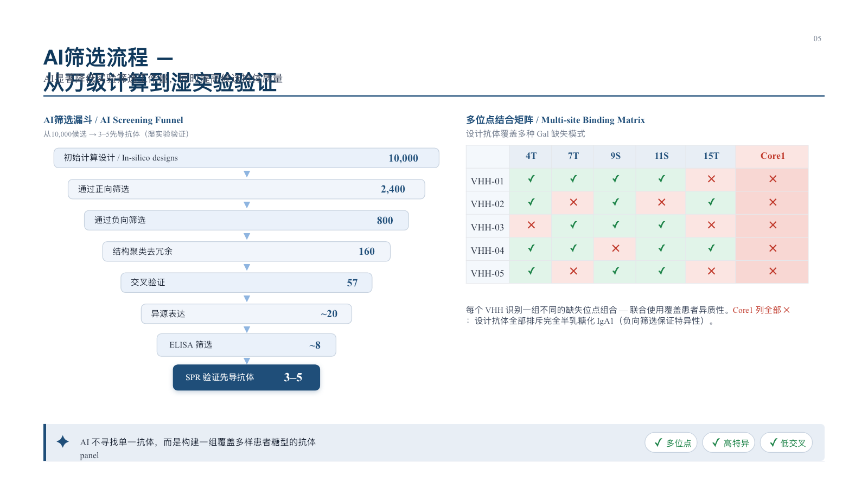The height and width of the screenshot is (488, 868).
Task: Click the VHH-05 row label
Action: (x=487, y=273)
